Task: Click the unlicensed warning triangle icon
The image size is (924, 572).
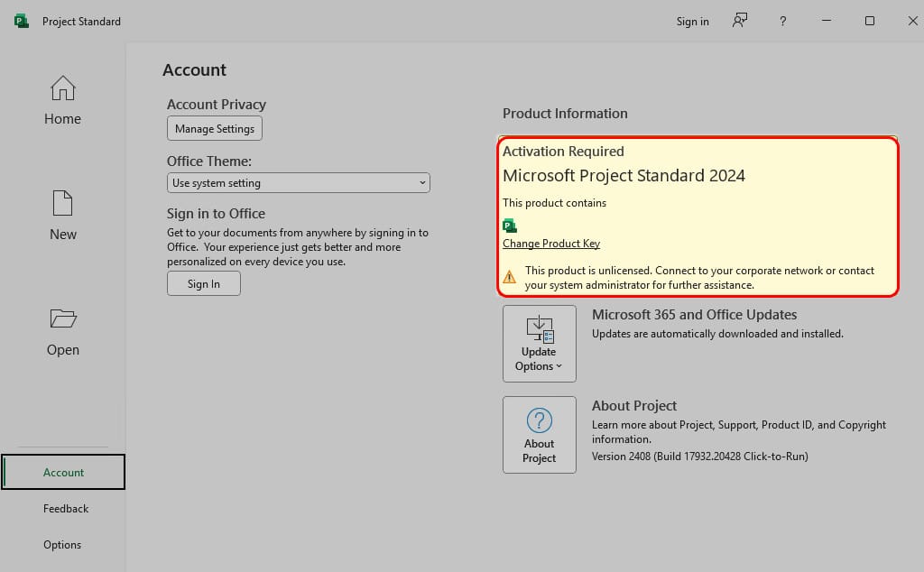Action: (x=509, y=276)
